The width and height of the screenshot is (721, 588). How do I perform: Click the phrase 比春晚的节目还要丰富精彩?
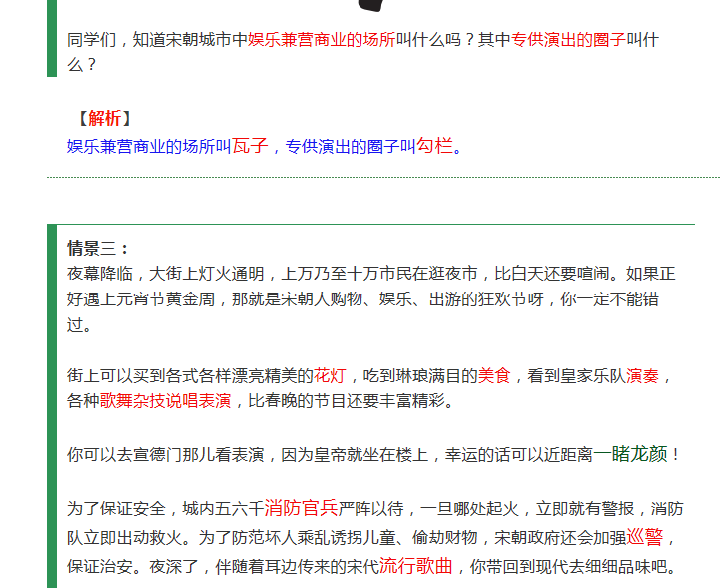pyautogui.click(x=347, y=401)
